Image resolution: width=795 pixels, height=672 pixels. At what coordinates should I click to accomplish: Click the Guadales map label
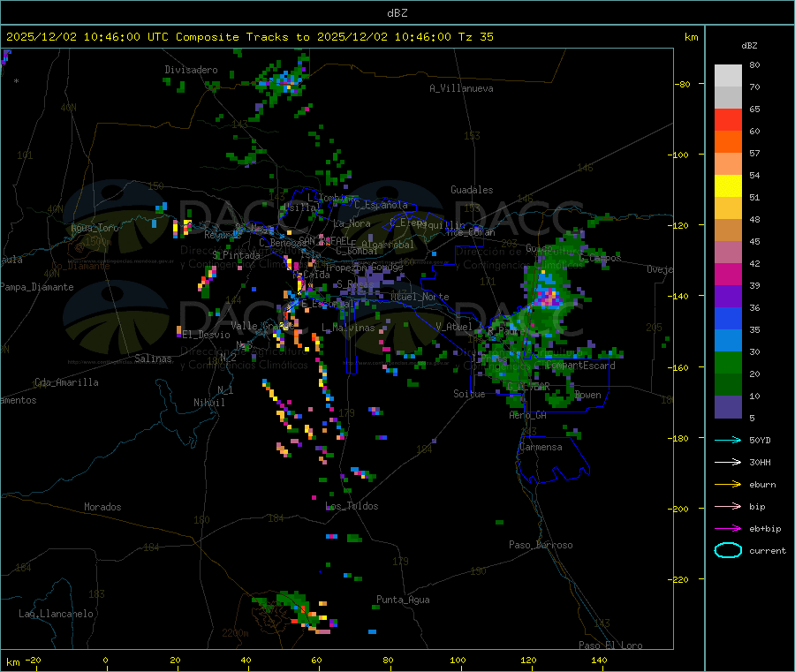point(472,190)
